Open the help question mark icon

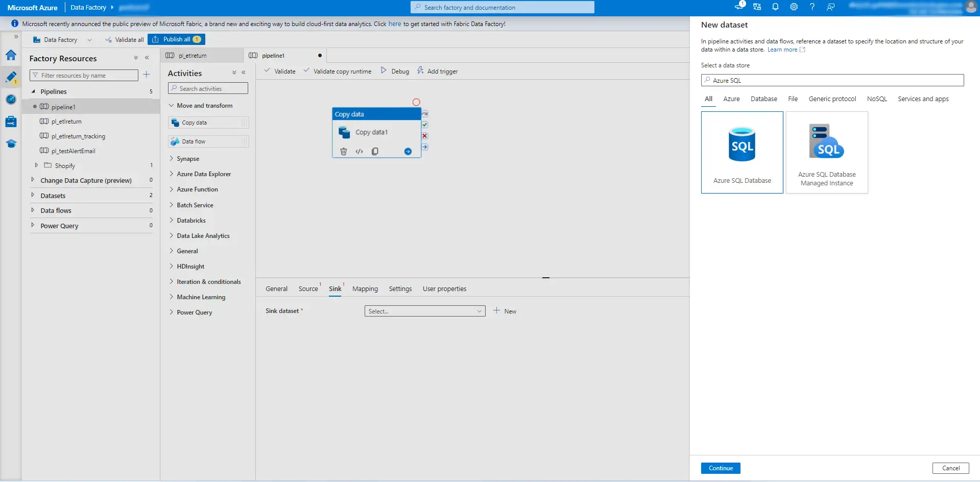[812, 7]
